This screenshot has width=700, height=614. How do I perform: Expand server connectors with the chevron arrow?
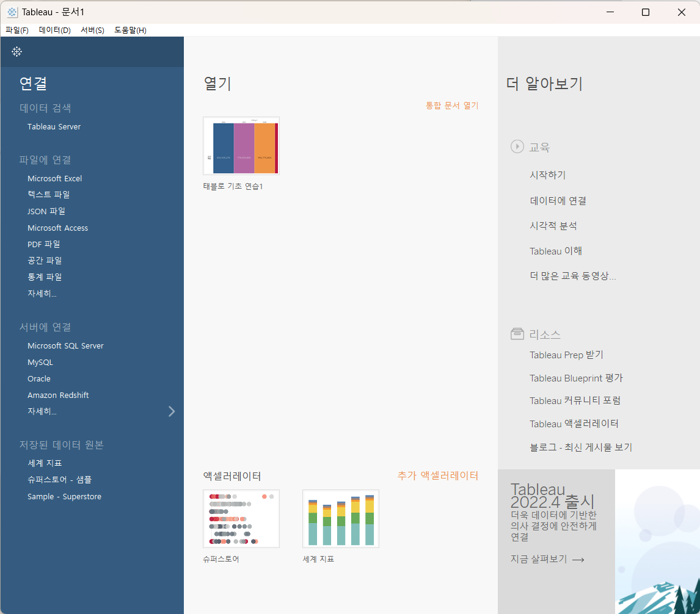pos(172,411)
